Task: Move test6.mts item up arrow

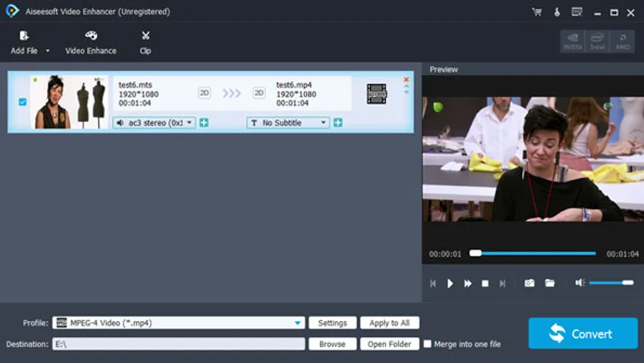Action: (406, 86)
